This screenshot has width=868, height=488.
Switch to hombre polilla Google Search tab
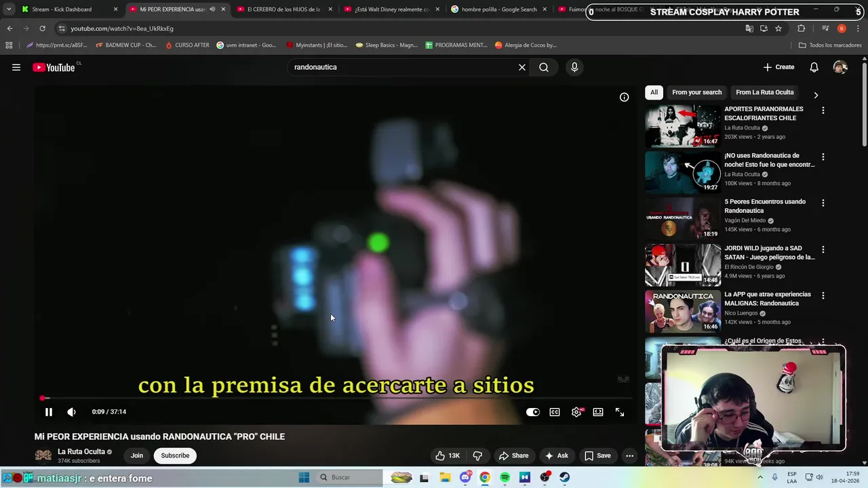[498, 9]
